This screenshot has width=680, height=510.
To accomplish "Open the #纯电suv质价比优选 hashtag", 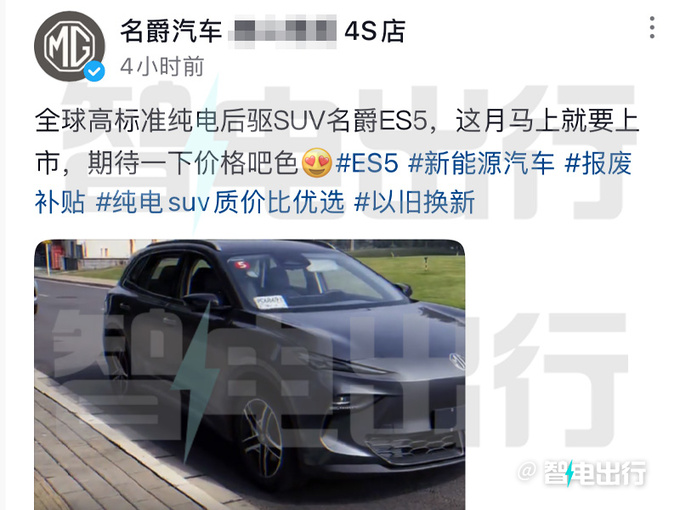I will coord(220,202).
